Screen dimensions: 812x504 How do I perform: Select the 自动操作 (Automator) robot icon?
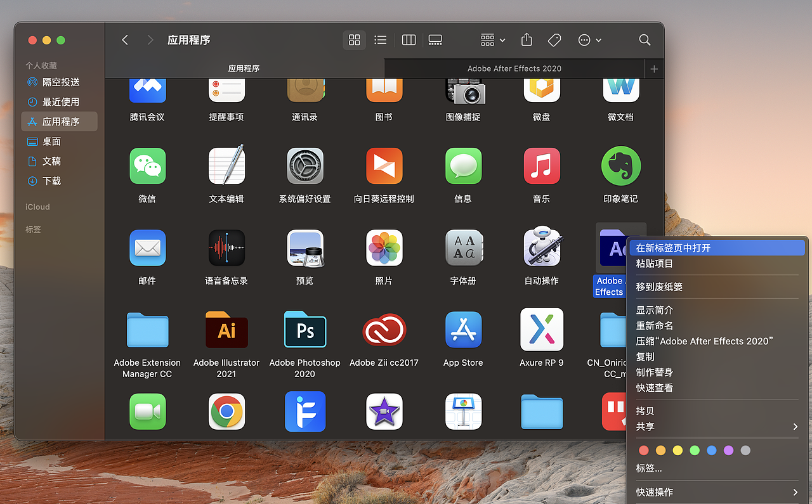point(542,247)
